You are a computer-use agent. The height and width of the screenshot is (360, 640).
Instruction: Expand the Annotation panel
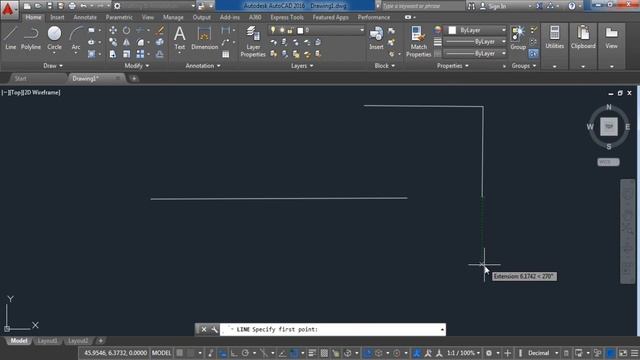(x=203, y=66)
